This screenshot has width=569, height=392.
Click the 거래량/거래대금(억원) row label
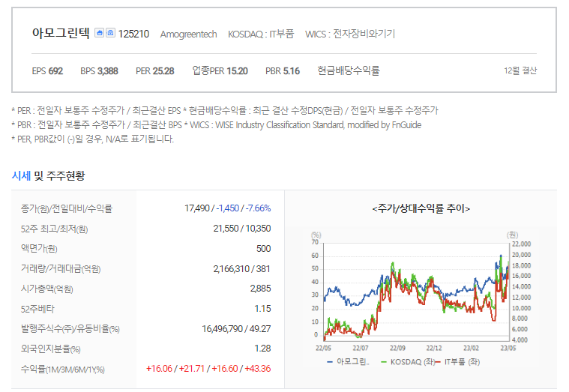tap(61, 269)
